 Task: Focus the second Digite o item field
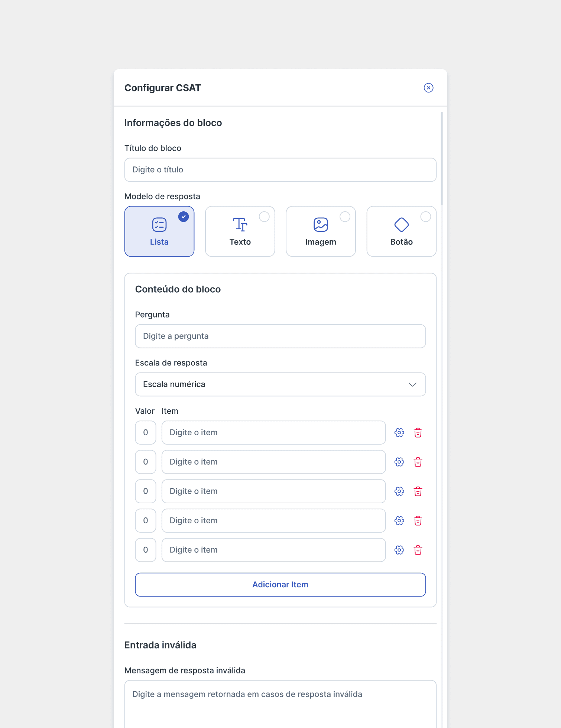tap(273, 462)
